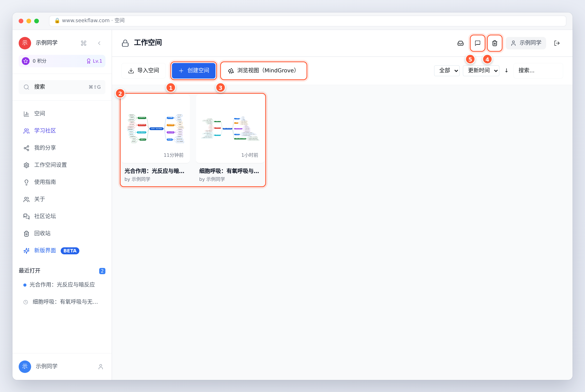Image resolution: width=585 pixels, height=392 pixels.
Task: Click the 0 积分 points badge
Action: (x=34, y=61)
